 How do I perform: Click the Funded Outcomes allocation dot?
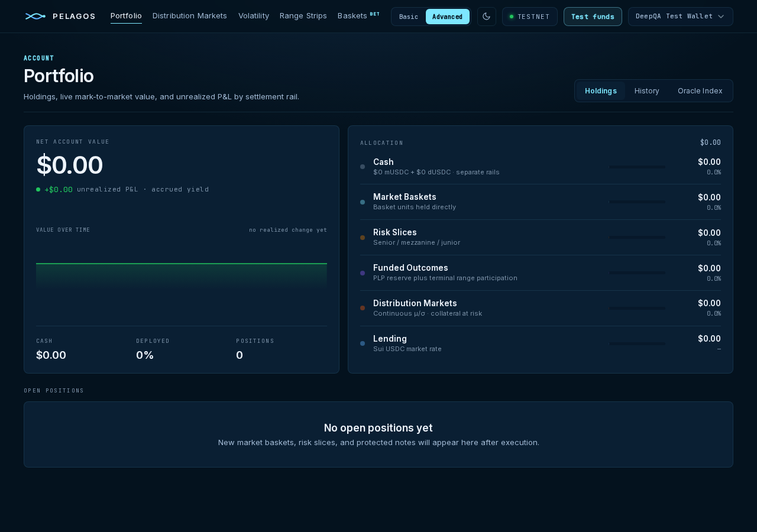click(363, 273)
